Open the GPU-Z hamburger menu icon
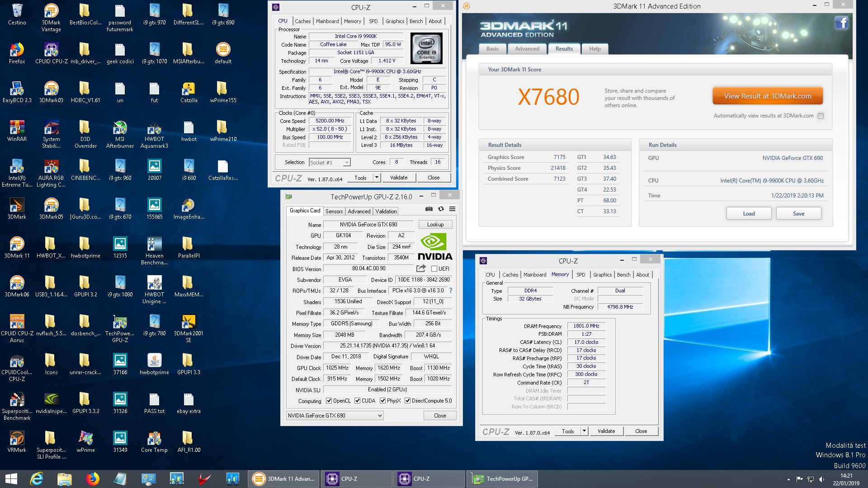This screenshot has width=868, height=488. [452, 209]
